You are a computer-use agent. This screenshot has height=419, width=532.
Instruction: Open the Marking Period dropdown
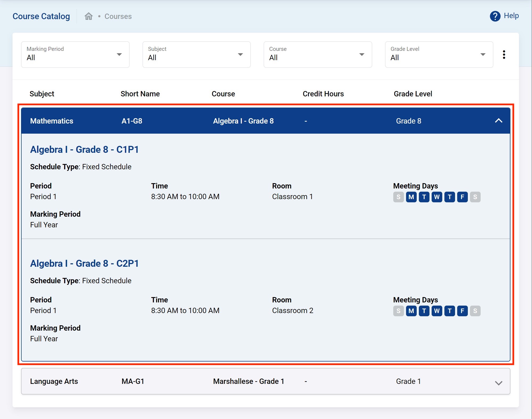point(75,55)
